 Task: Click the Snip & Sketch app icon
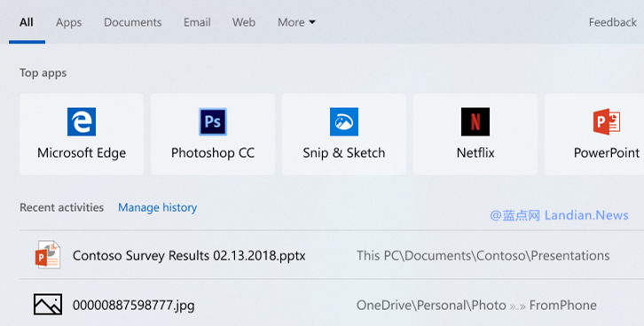[x=344, y=121]
